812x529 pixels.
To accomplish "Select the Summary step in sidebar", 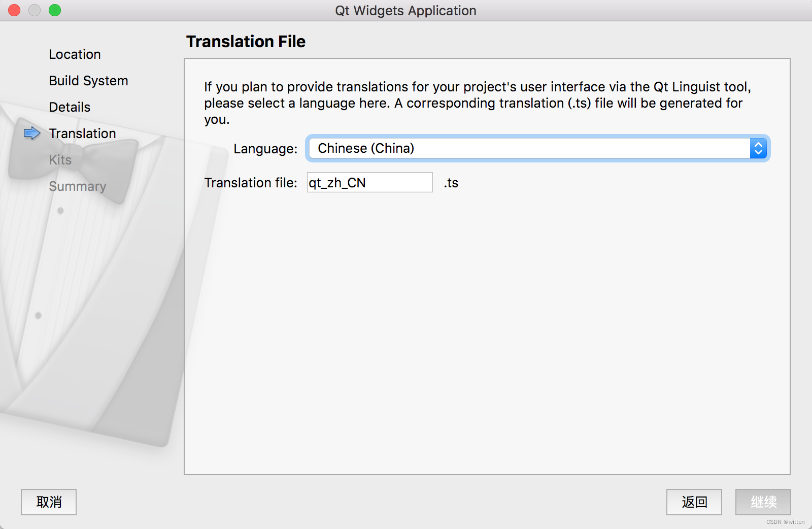I will click(77, 186).
